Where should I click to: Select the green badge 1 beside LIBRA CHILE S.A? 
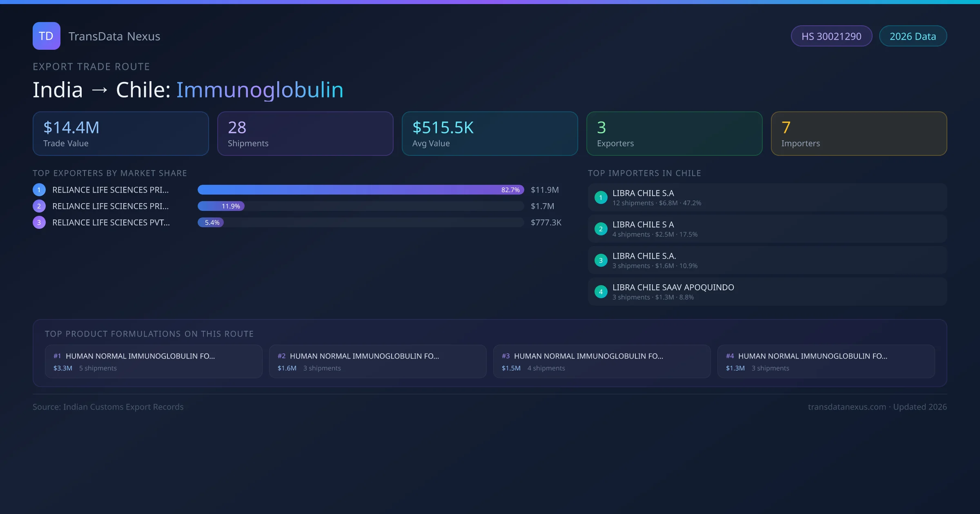pos(600,197)
